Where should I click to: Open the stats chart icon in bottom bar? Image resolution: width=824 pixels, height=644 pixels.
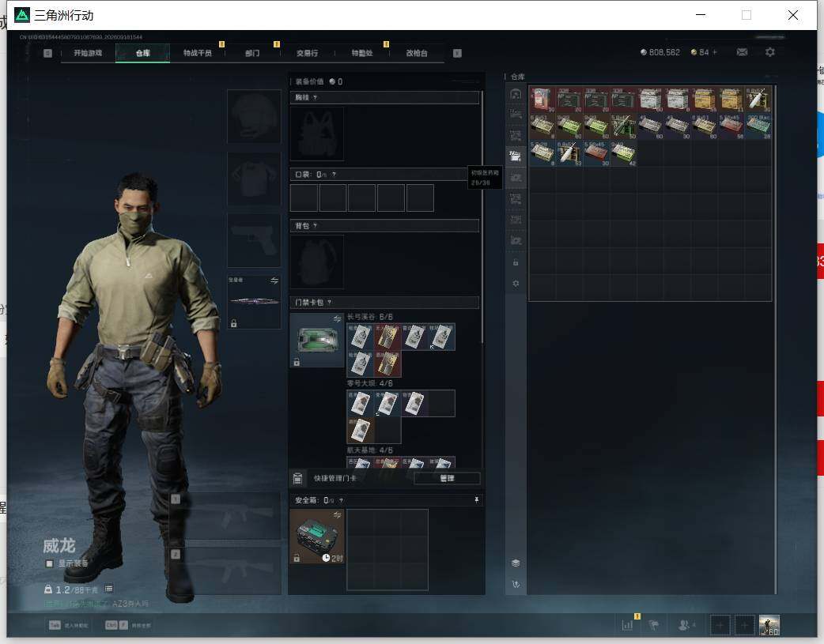click(627, 625)
